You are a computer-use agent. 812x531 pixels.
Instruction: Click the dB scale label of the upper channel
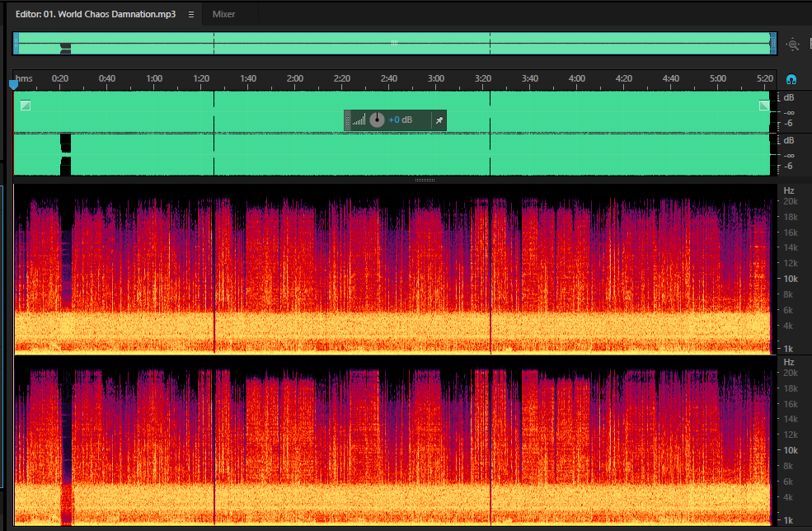pyautogui.click(x=788, y=97)
